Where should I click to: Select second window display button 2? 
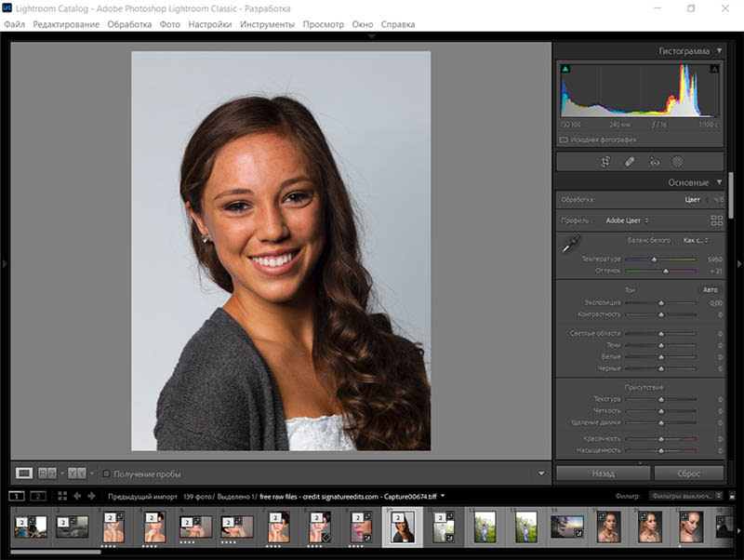38,497
